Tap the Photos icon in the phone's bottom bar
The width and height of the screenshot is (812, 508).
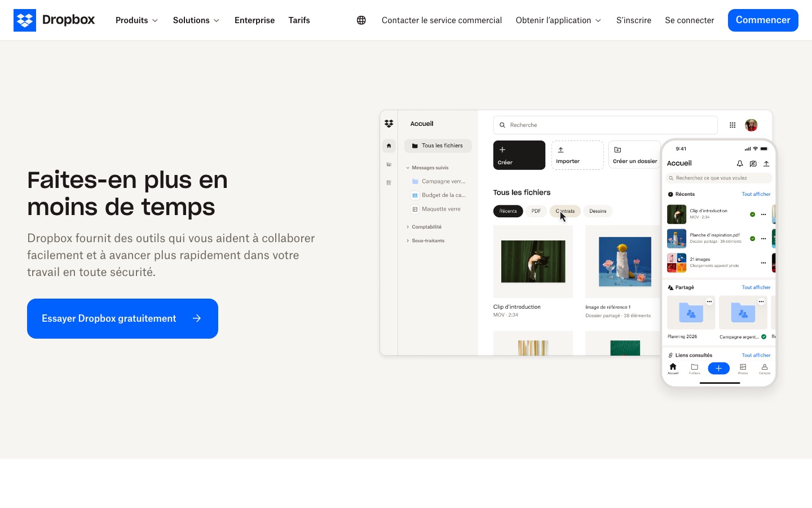coord(743,369)
